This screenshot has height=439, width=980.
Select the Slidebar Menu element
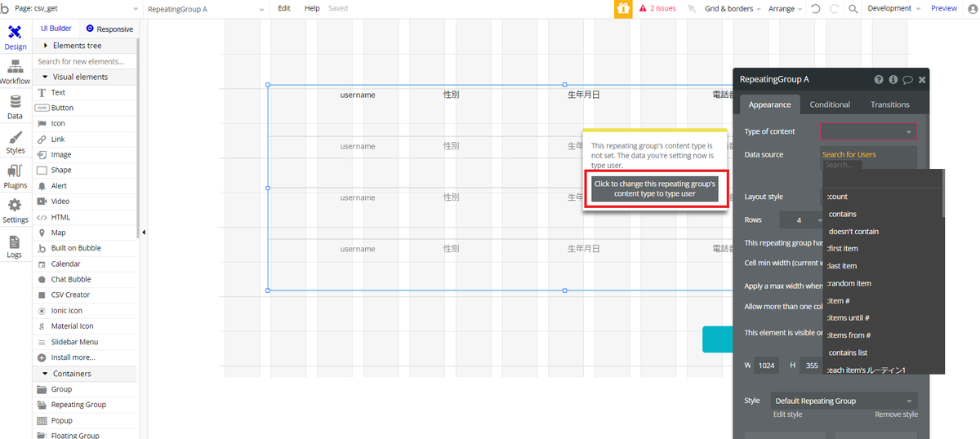pos(86,342)
